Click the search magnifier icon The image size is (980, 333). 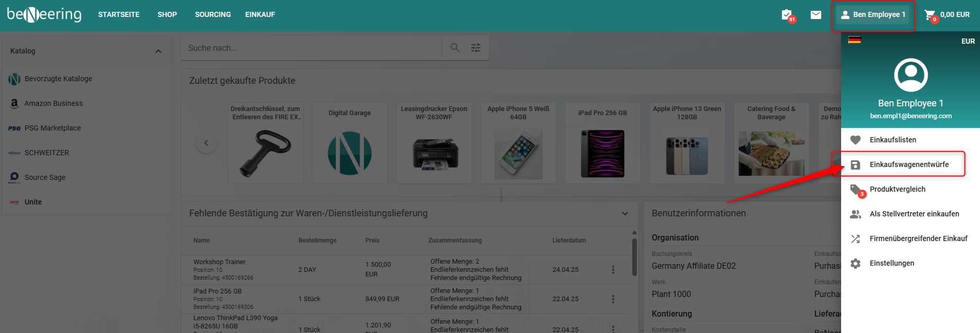pyautogui.click(x=455, y=48)
